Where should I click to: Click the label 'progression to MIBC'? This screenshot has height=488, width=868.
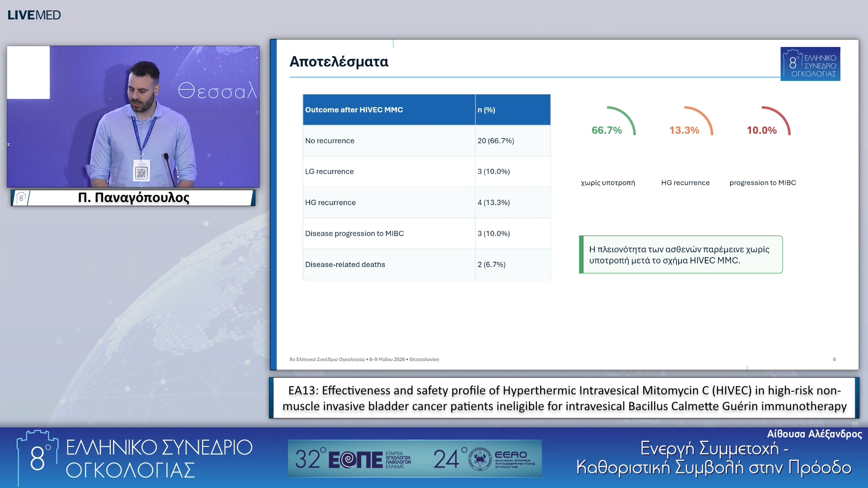pos(763,183)
